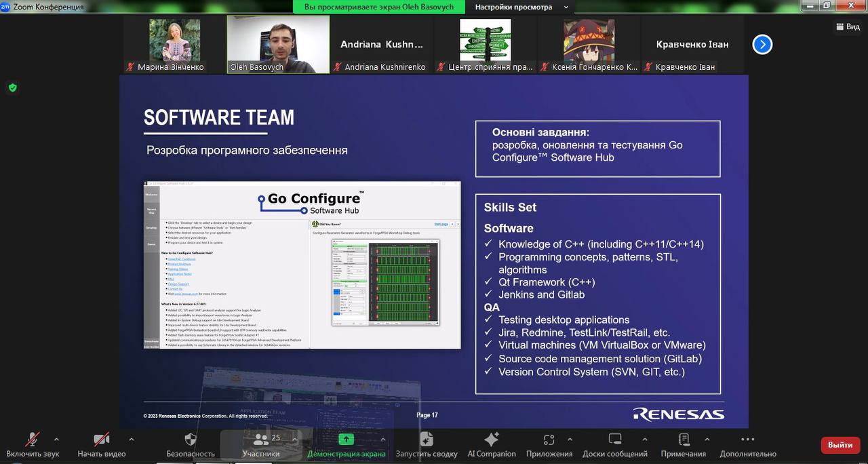Unmute microphone with Включить звук icon
The image size is (868, 464).
[32, 440]
